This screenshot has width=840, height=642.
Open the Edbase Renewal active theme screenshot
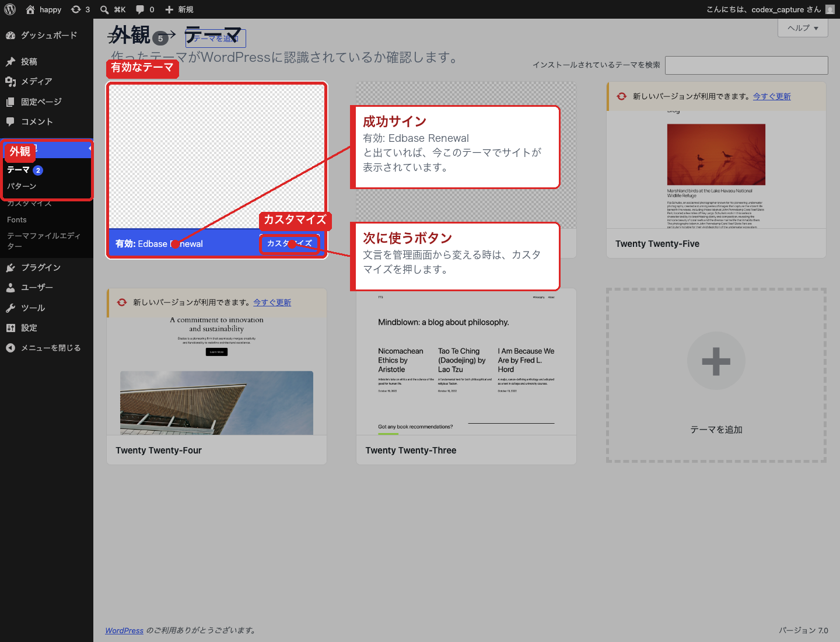(x=216, y=156)
